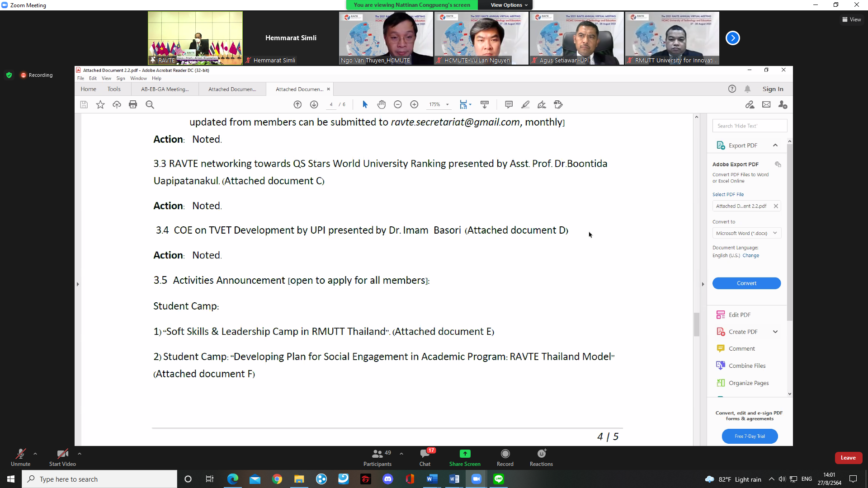868x488 pixels.
Task: Open the View Options dropdown
Action: pos(509,5)
